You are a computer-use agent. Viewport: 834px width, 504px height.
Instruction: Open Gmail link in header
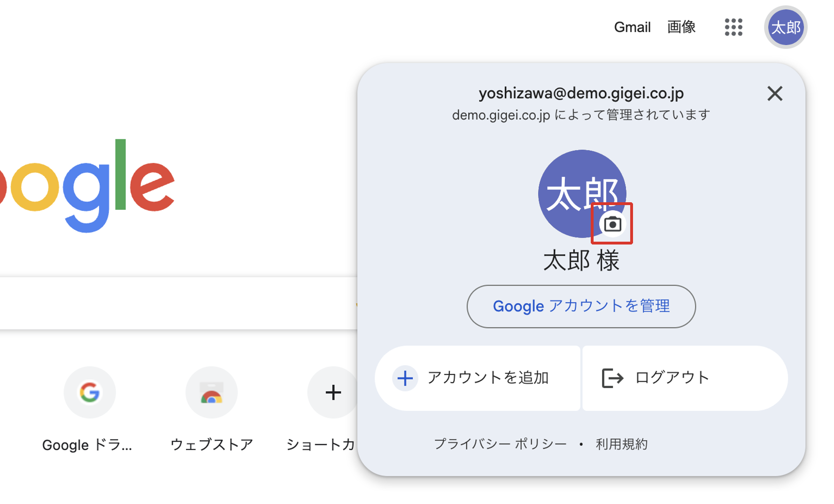click(632, 27)
